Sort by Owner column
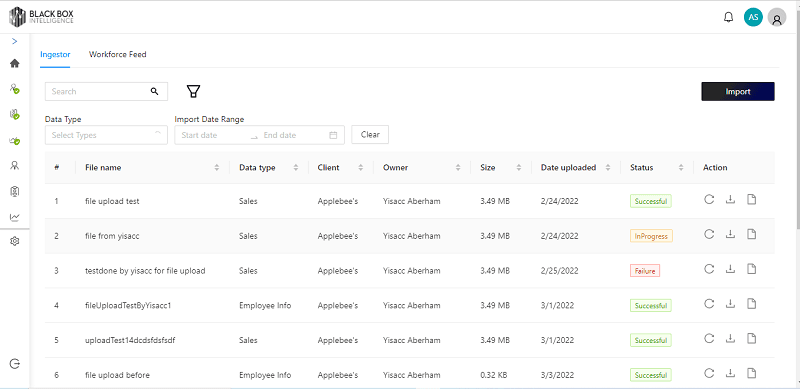 (x=458, y=167)
